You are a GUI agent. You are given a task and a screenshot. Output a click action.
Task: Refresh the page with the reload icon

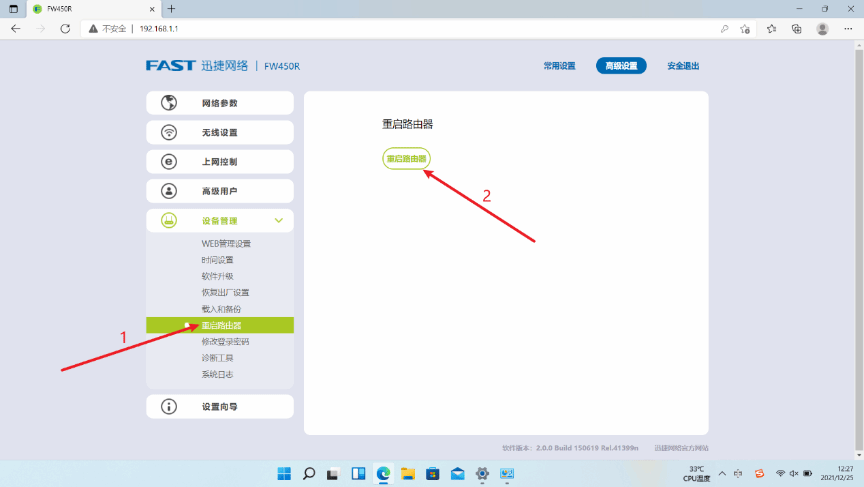65,29
